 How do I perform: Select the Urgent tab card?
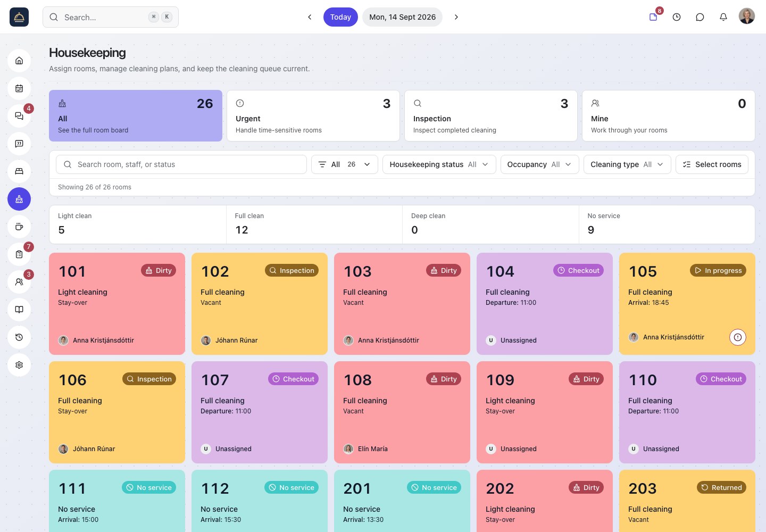tap(313, 115)
